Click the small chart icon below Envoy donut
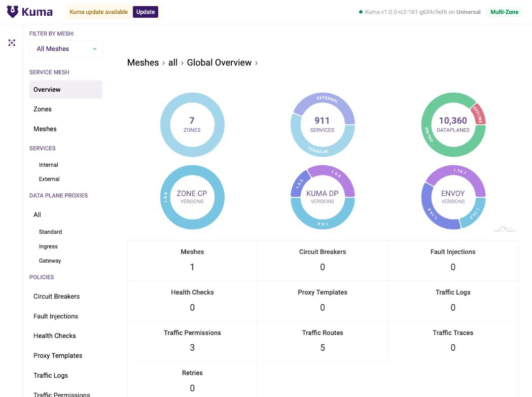The height and width of the screenshot is (397, 532). (x=505, y=229)
